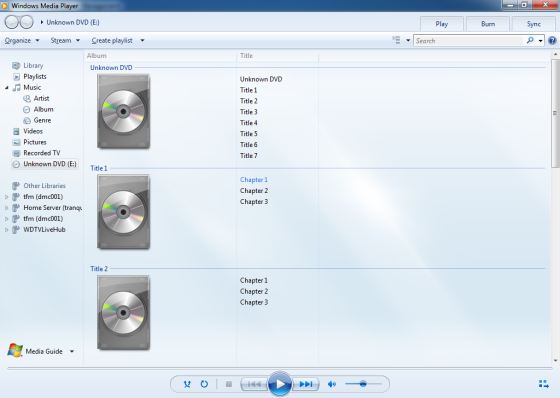Select Chapter 3 under Title 1

tap(254, 202)
